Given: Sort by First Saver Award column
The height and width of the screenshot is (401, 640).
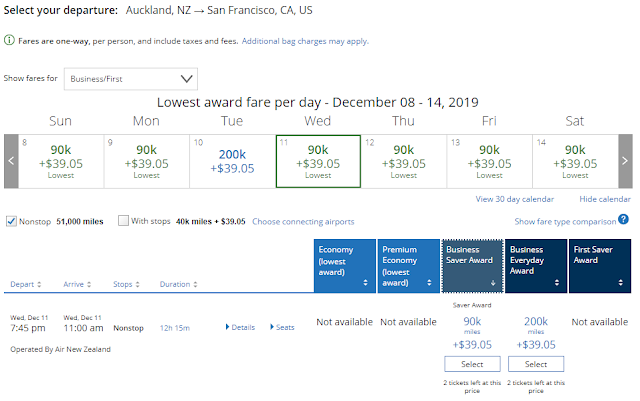Looking at the screenshot, I should [x=599, y=265].
